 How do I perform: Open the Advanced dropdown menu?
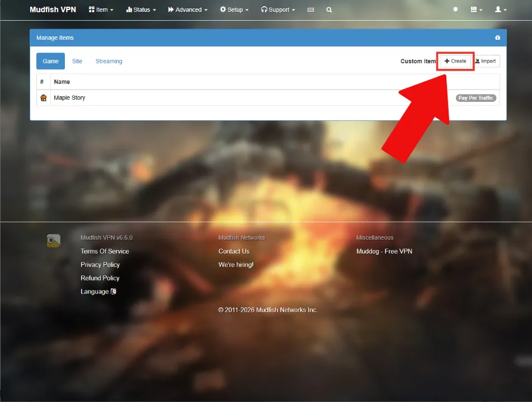[x=187, y=10]
